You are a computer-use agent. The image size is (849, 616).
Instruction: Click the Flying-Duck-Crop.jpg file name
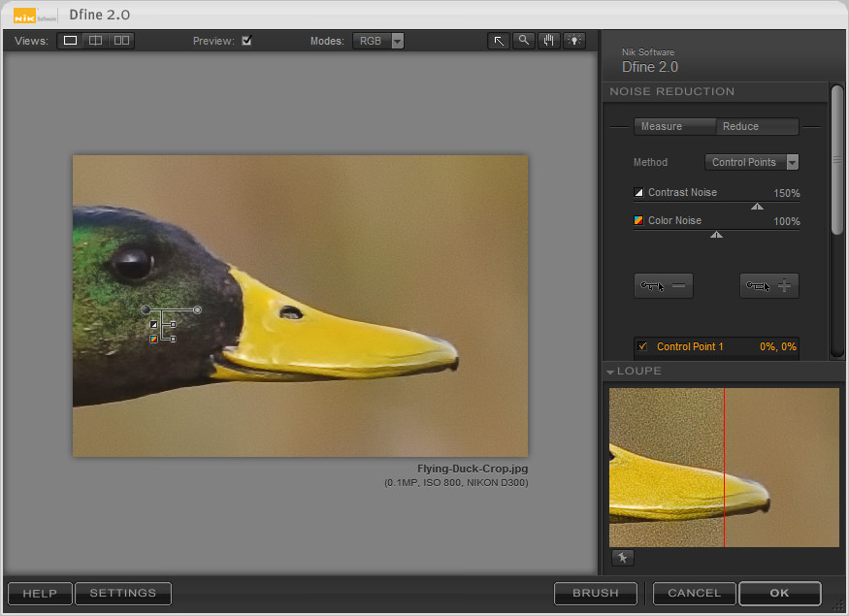tap(473, 469)
